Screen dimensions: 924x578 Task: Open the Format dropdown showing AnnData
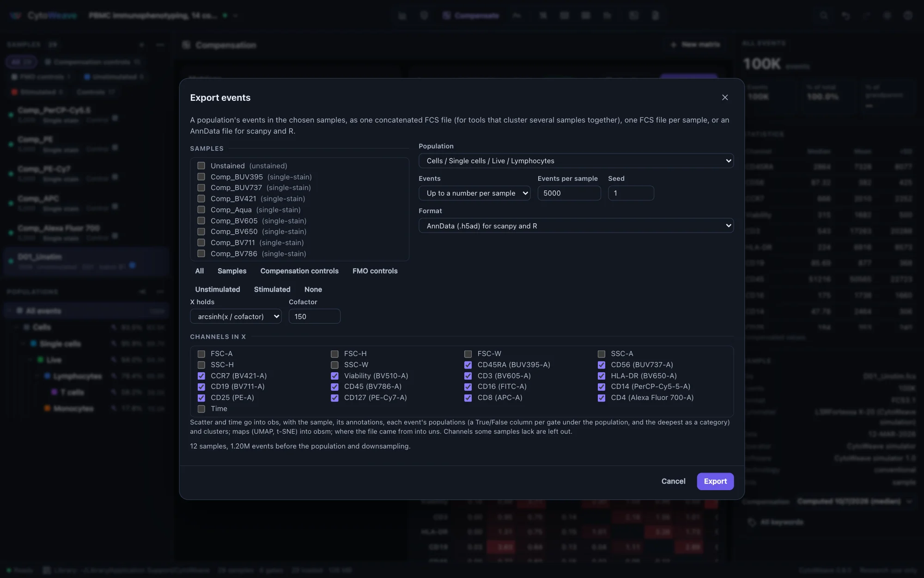click(x=576, y=226)
